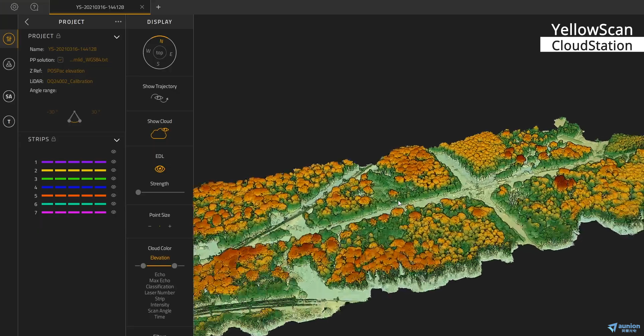
Task: Open the settings gear icon
Action: click(14, 7)
